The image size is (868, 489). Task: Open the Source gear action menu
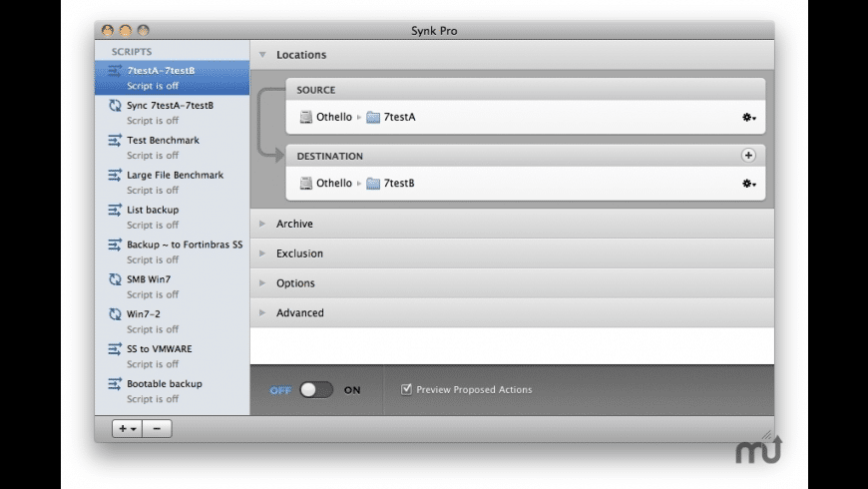point(749,118)
